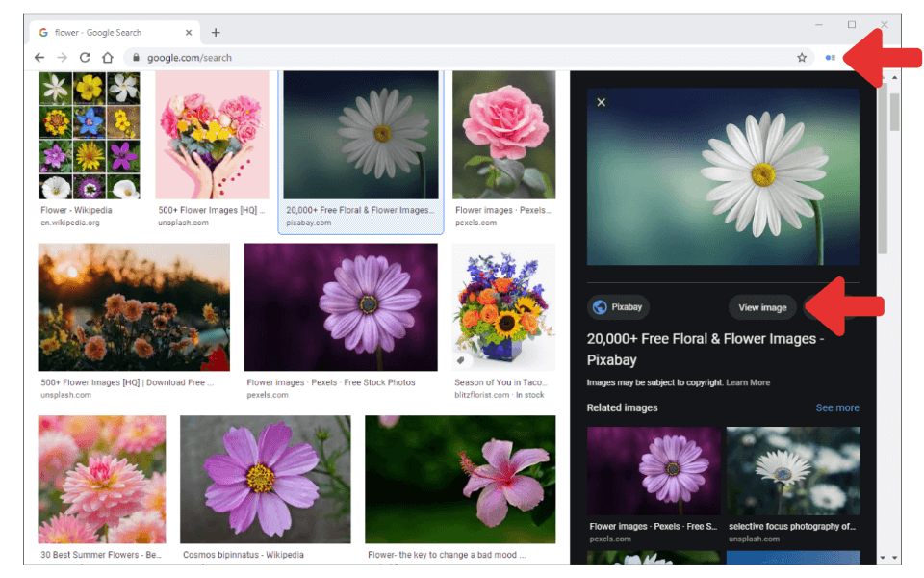Viewport: 924px width, 578px height.
Task: Click the 'Flower images · Pexels...' caption under the rose
Action: (x=503, y=210)
